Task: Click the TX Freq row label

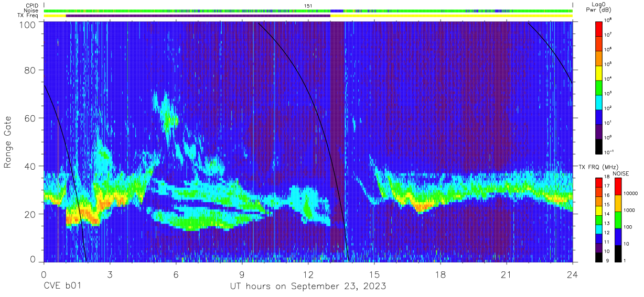Action: click(x=28, y=16)
